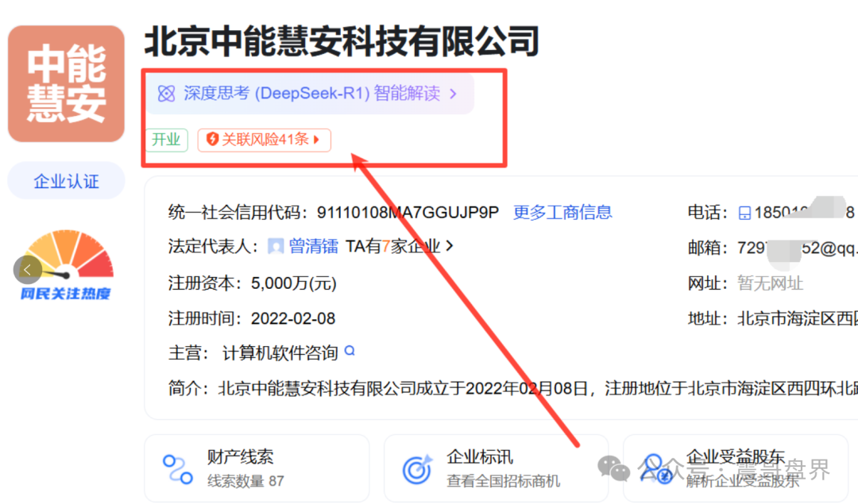Click the left arrow carousel button
This screenshot has height=504, width=858.
pos(27,270)
